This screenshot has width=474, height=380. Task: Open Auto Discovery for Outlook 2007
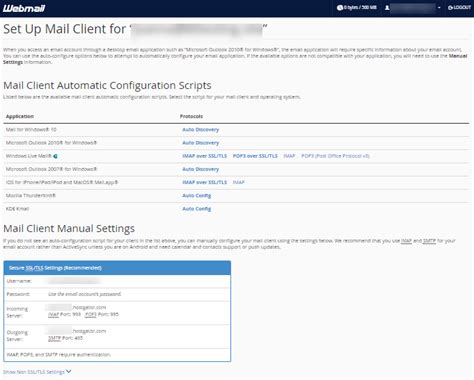[200, 169]
